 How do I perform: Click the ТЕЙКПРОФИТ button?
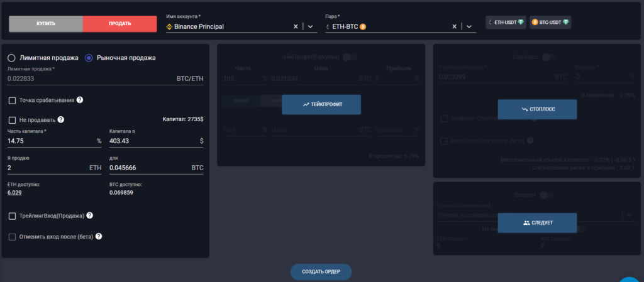(x=321, y=104)
